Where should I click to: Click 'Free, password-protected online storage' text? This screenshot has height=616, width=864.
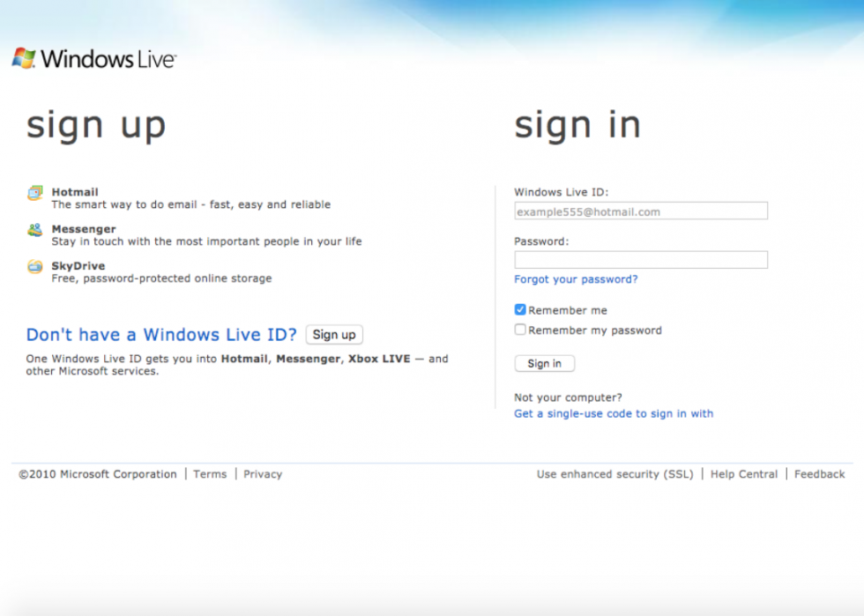pos(161,278)
